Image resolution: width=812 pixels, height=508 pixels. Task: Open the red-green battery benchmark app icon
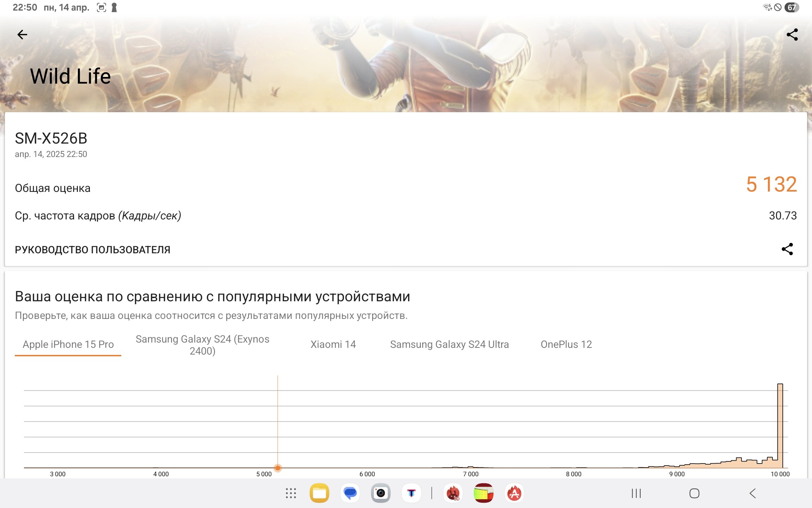coord(484,493)
